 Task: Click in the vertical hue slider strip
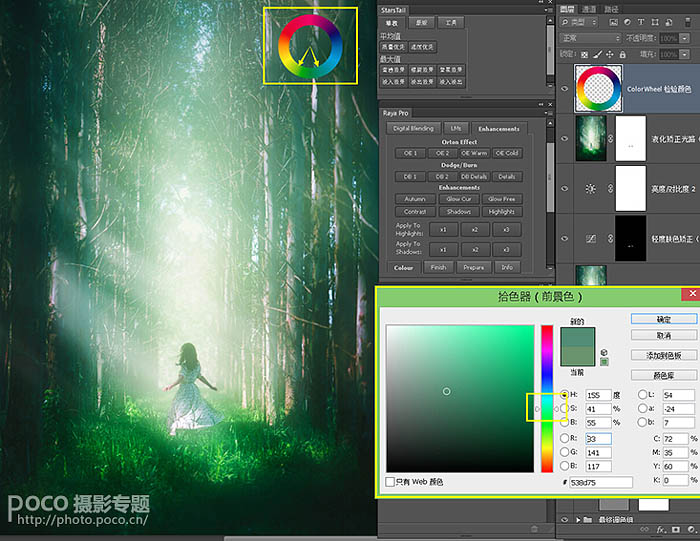click(x=547, y=398)
